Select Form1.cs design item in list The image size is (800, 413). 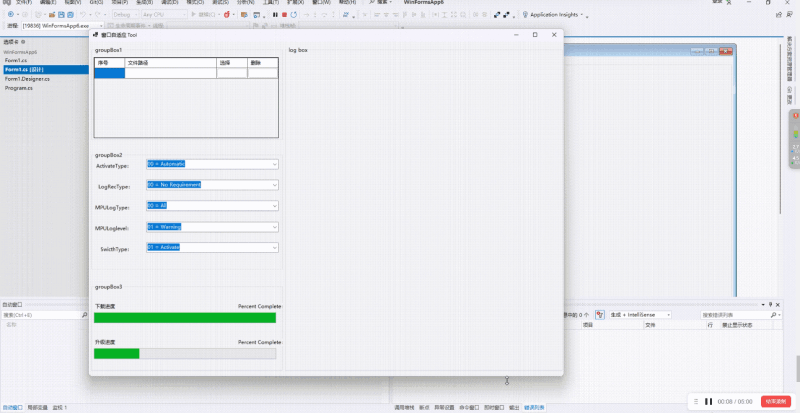tap(44, 69)
